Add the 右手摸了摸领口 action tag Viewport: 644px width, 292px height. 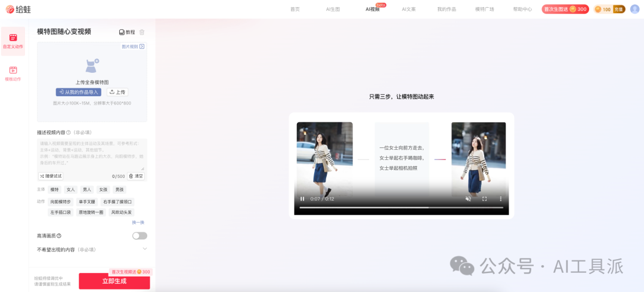117,202
